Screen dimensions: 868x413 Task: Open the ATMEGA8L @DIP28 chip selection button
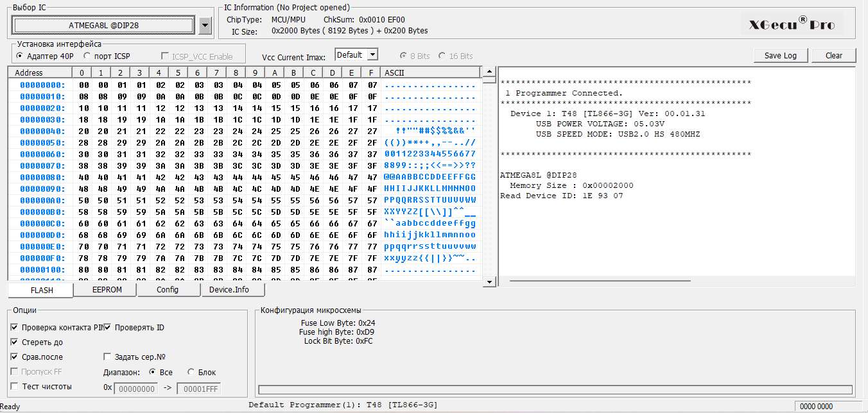pyautogui.click(x=103, y=25)
